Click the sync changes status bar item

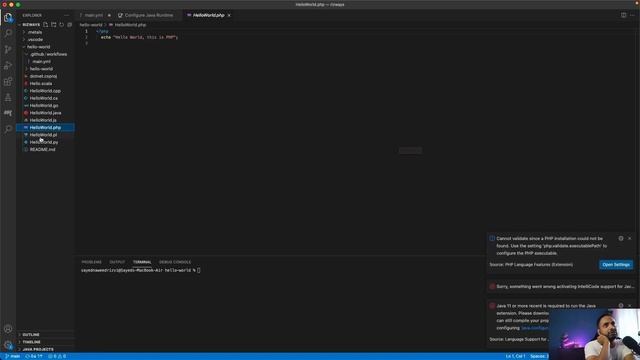(x=34, y=356)
